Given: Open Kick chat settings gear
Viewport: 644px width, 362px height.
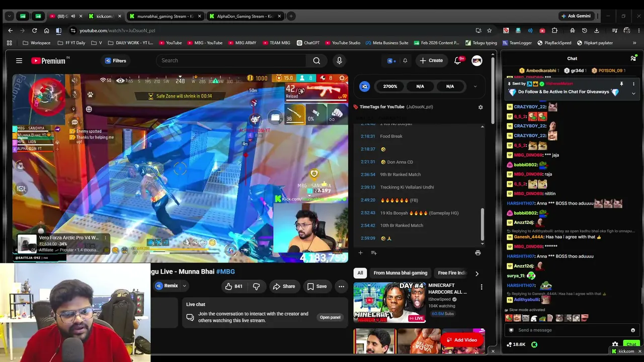Looking at the screenshot, I should (x=615, y=344).
